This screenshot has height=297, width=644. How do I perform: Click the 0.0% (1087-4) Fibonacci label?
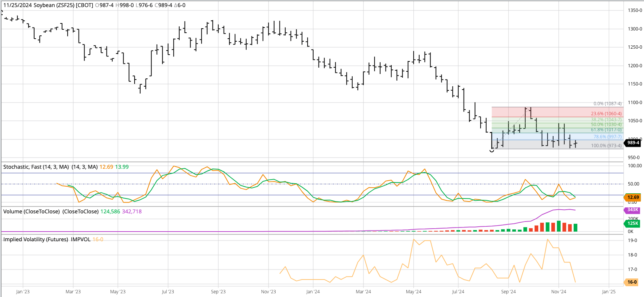[607, 104]
